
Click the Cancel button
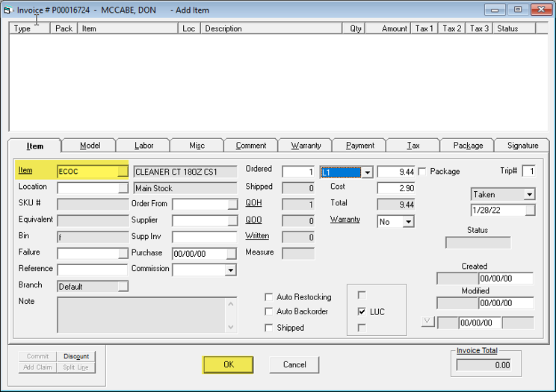point(294,364)
